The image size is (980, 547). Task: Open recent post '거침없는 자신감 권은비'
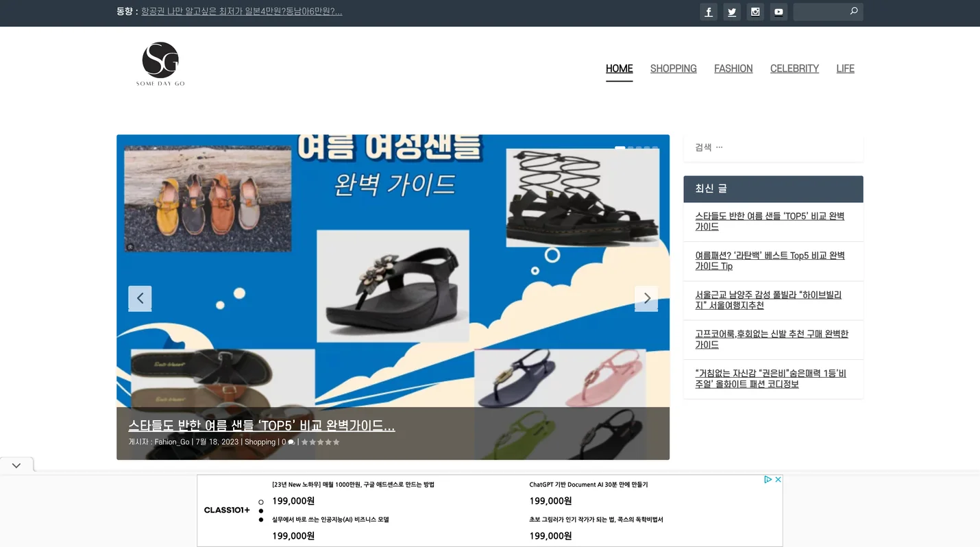coord(770,378)
